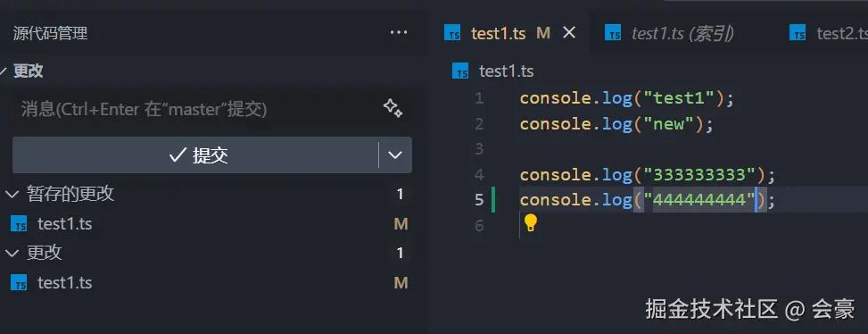
Task: Click the unstaged changes count badge 1
Action: point(401,253)
